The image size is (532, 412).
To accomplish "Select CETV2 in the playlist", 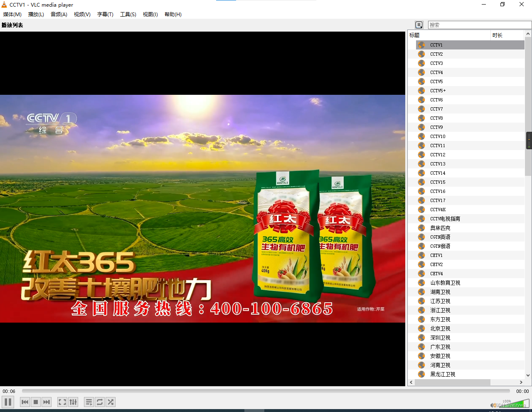I will tap(470, 264).
